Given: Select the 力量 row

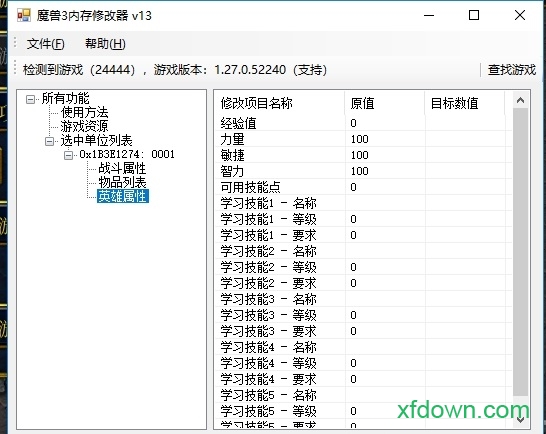Looking at the screenshot, I should [x=364, y=139].
